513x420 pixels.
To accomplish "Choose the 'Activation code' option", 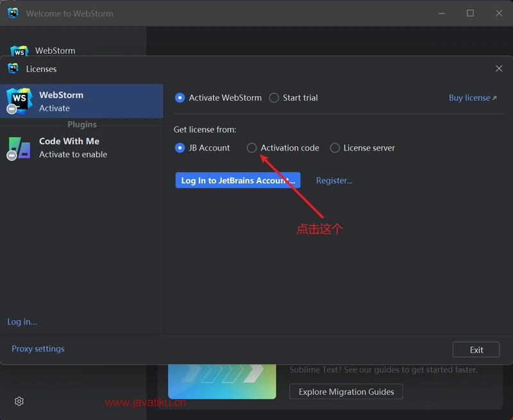I will click(251, 147).
